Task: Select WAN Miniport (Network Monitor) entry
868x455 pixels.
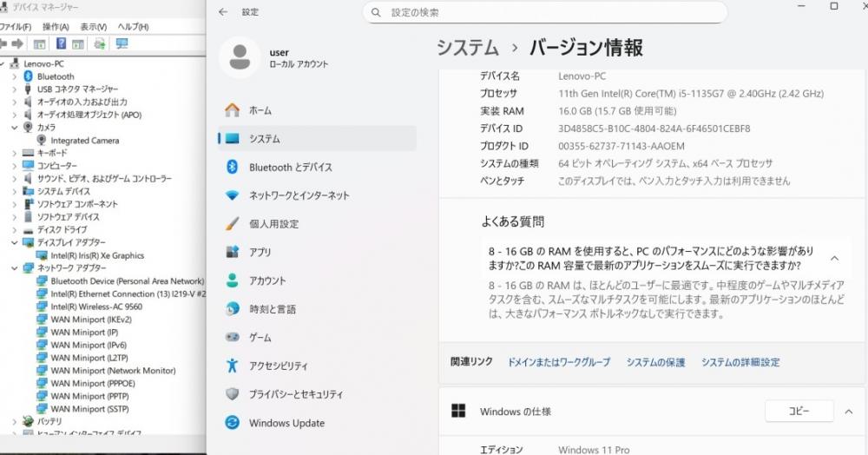Action: click(113, 371)
